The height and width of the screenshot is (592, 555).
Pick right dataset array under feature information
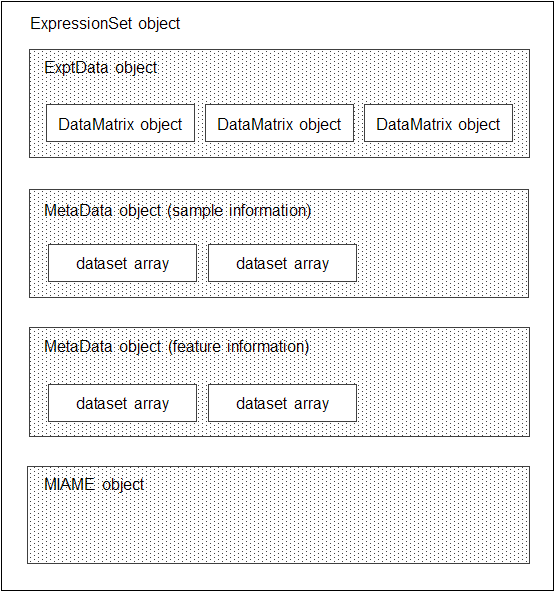click(x=282, y=403)
